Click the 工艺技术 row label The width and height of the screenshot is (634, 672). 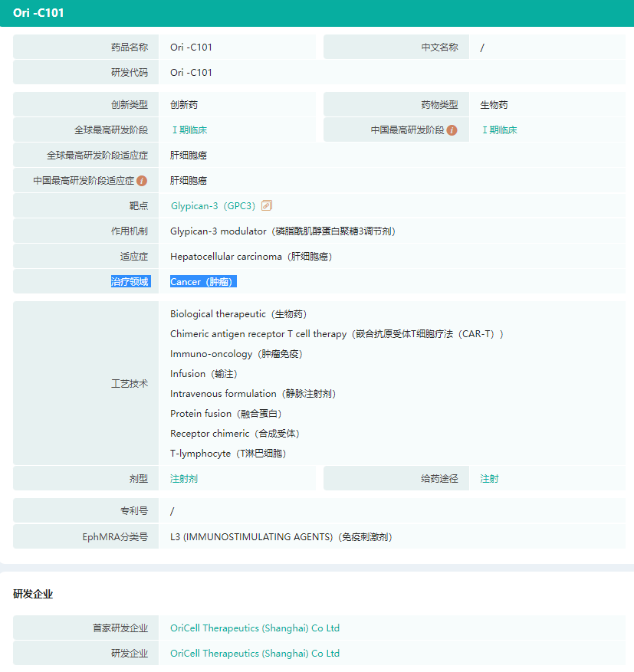tap(130, 384)
